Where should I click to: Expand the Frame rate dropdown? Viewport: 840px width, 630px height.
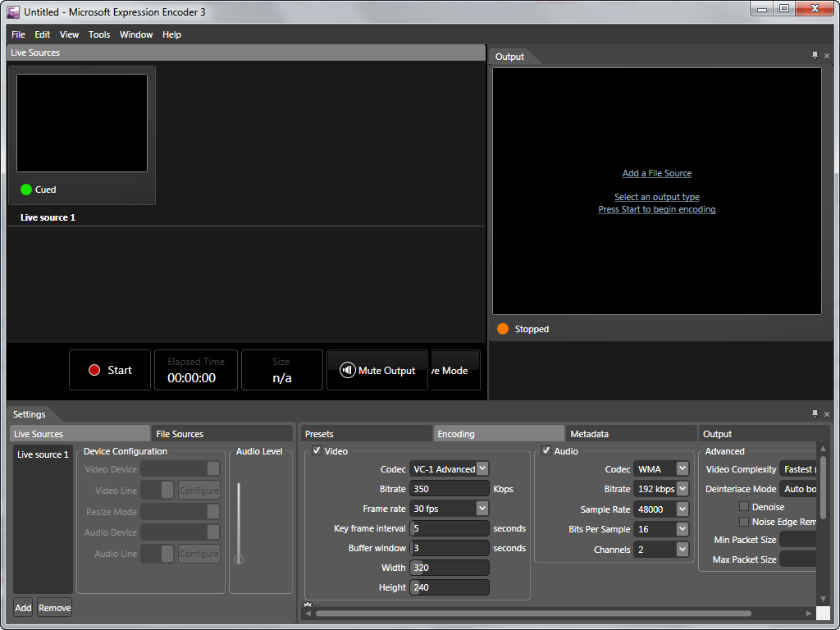pos(449,509)
